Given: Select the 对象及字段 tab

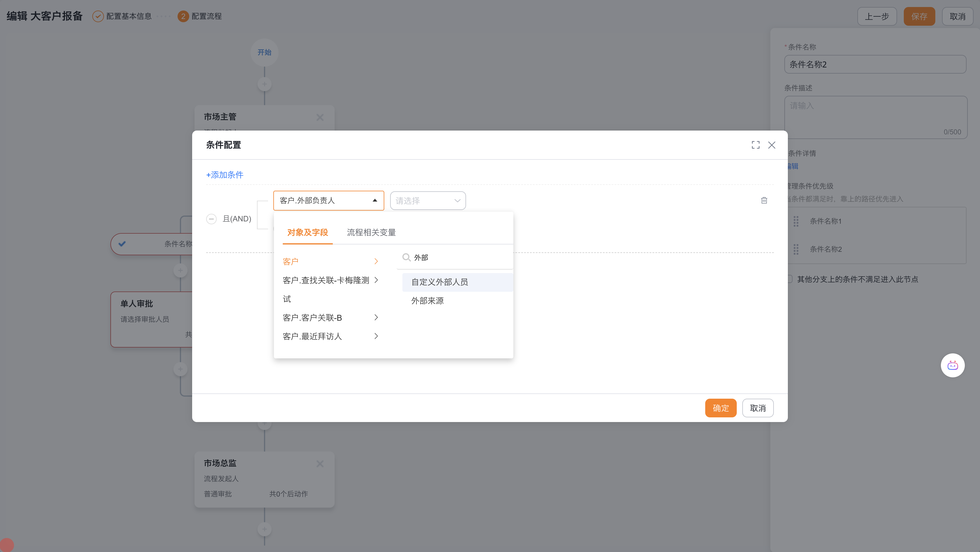Looking at the screenshot, I should tap(307, 232).
